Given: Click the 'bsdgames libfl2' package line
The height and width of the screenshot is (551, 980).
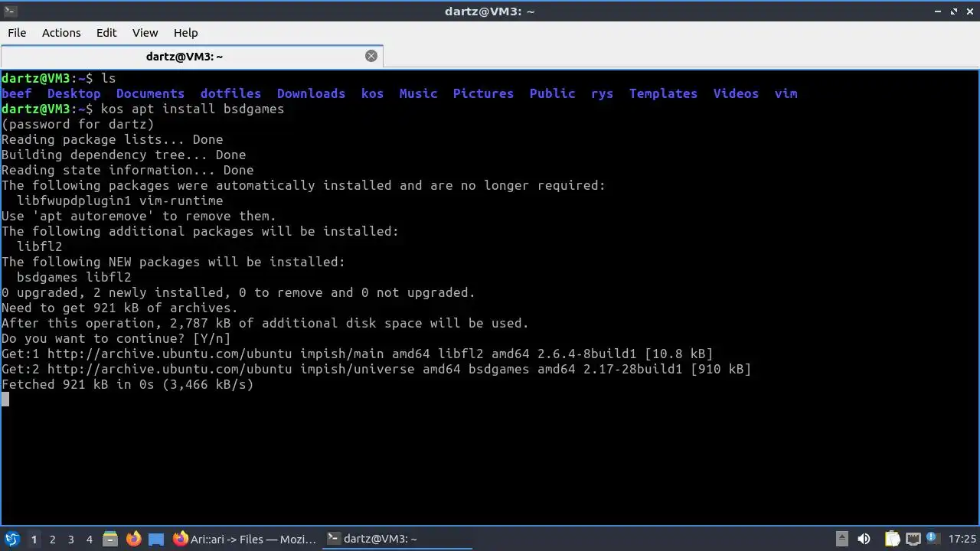Looking at the screenshot, I should [74, 277].
